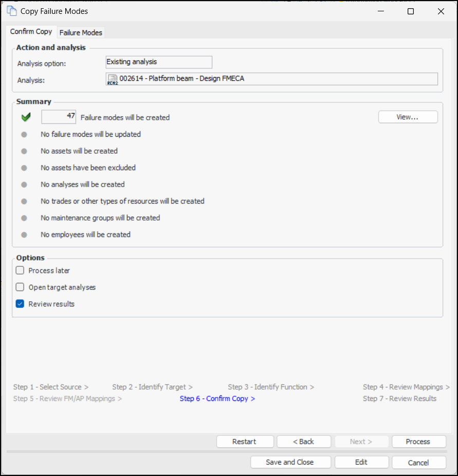The height and width of the screenshot is (476, 458).
Task: Enable the Process later checkbox
Action: (x=20, y=270)
